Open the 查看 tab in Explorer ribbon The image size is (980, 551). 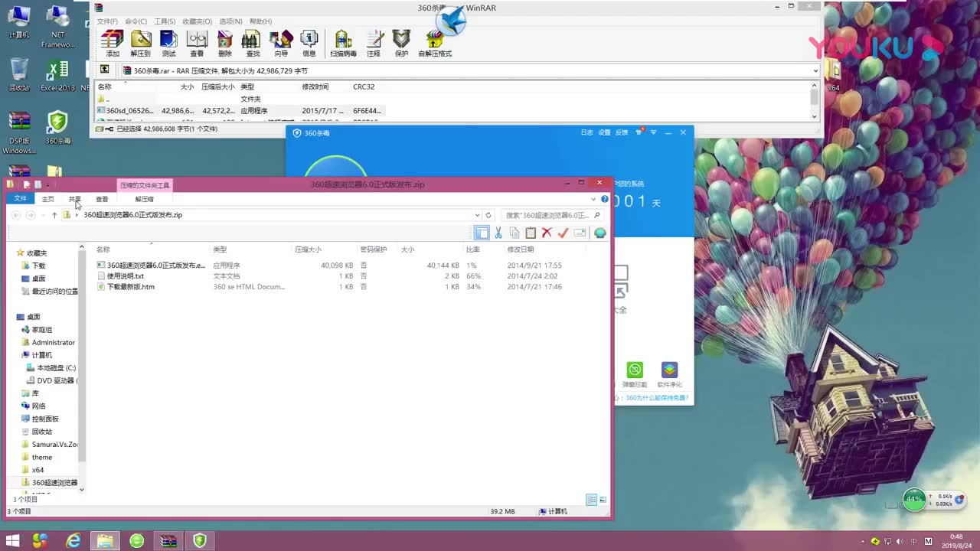102,199
